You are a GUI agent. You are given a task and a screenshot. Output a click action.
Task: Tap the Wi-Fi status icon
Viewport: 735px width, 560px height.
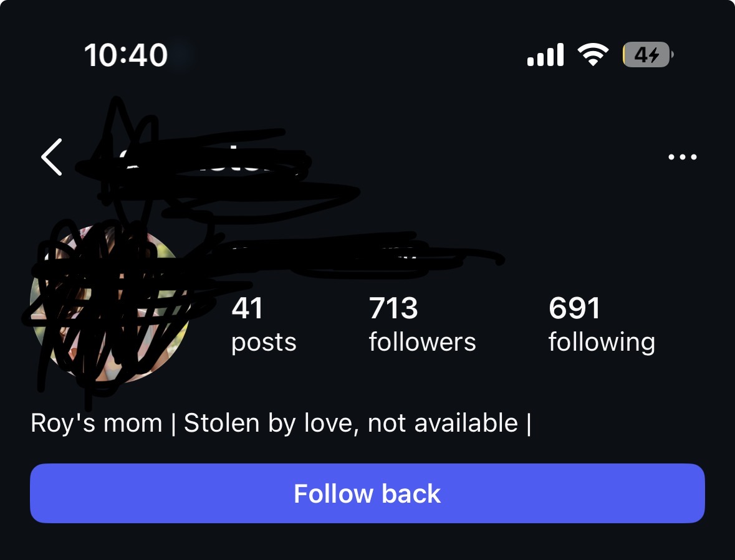coord(593,54)
